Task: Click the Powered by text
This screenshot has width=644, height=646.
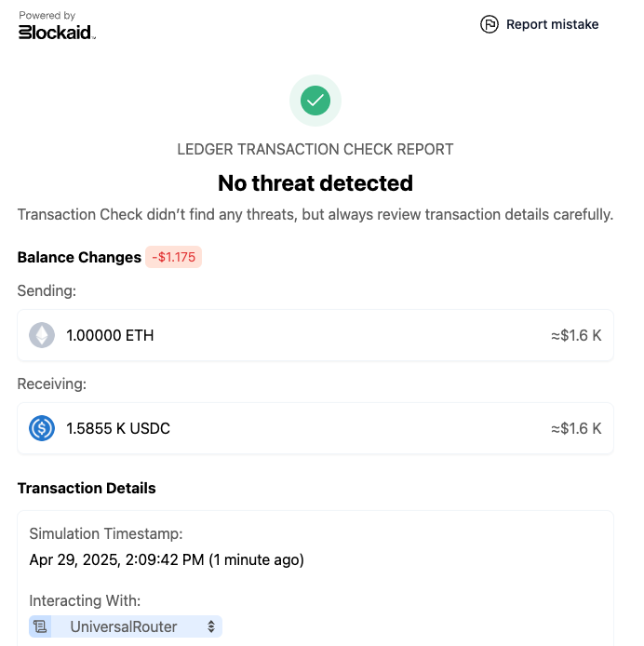Action: pos(47,16)
